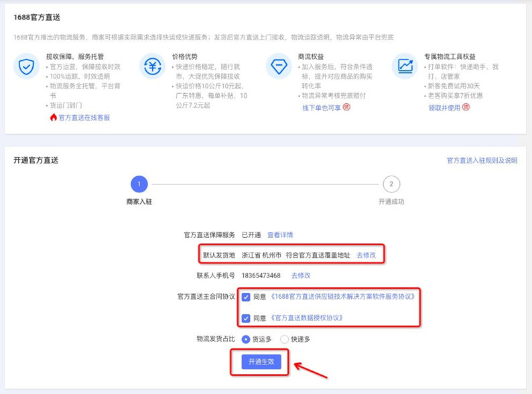Click the red badge icon after 线下单也可享
The width and height of the screenshot is (532, 394).
tap(346, 107)
